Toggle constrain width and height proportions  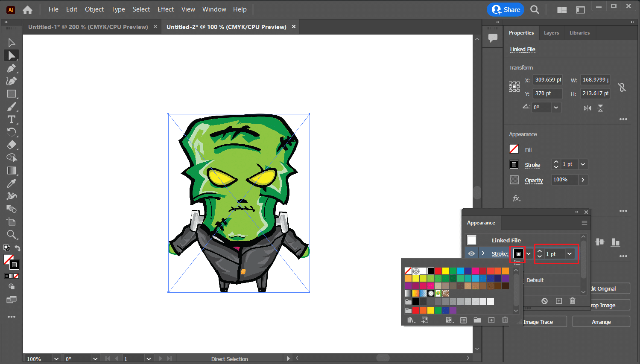coord(622,87)
